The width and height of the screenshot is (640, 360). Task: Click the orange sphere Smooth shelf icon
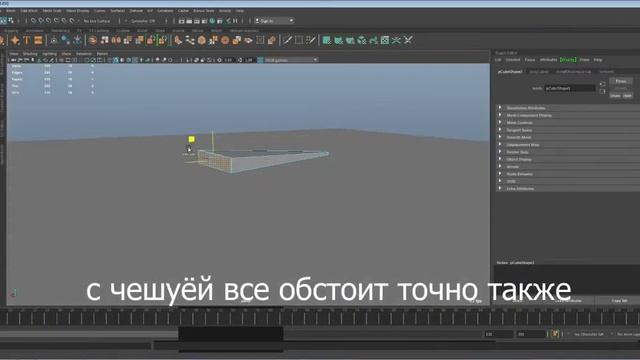tap(225, 40)
